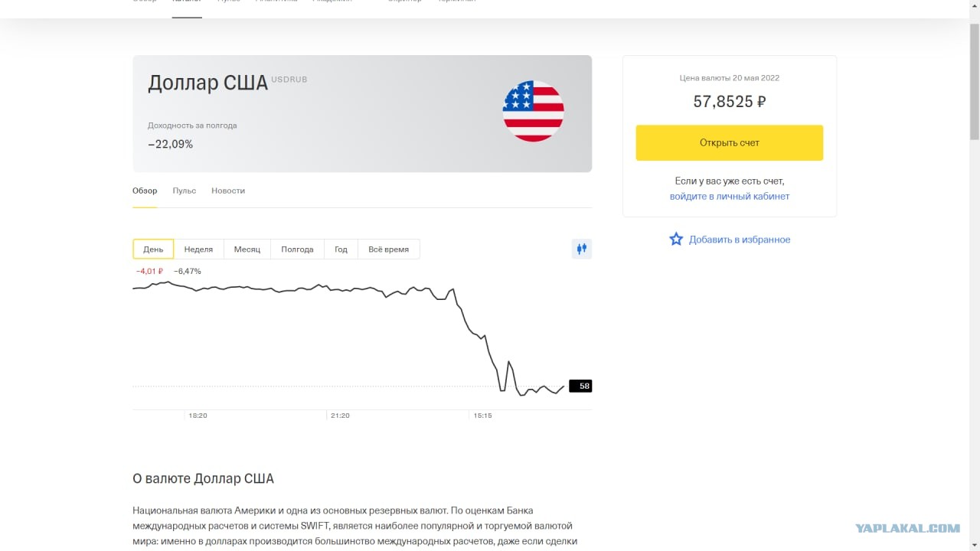Select the День chart period
The image size is (980, 551).
pyautogui.click(x=153, y=249)
